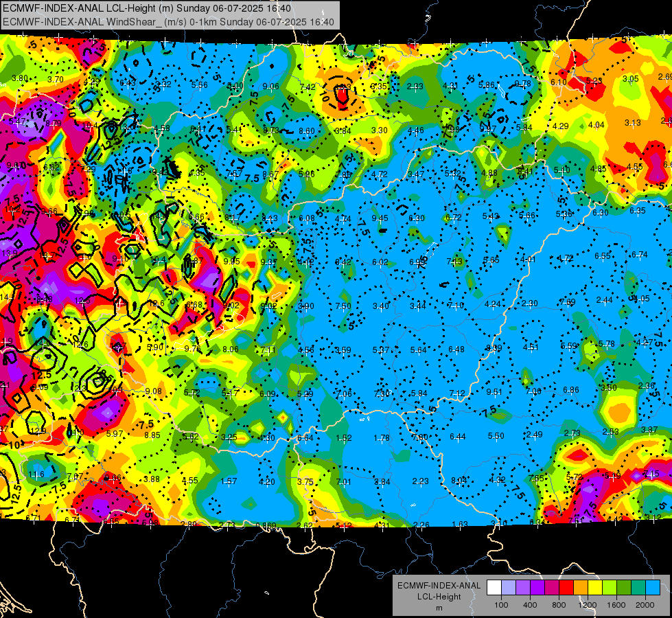Select the grid point value 4.01

[x=528, y=260]
